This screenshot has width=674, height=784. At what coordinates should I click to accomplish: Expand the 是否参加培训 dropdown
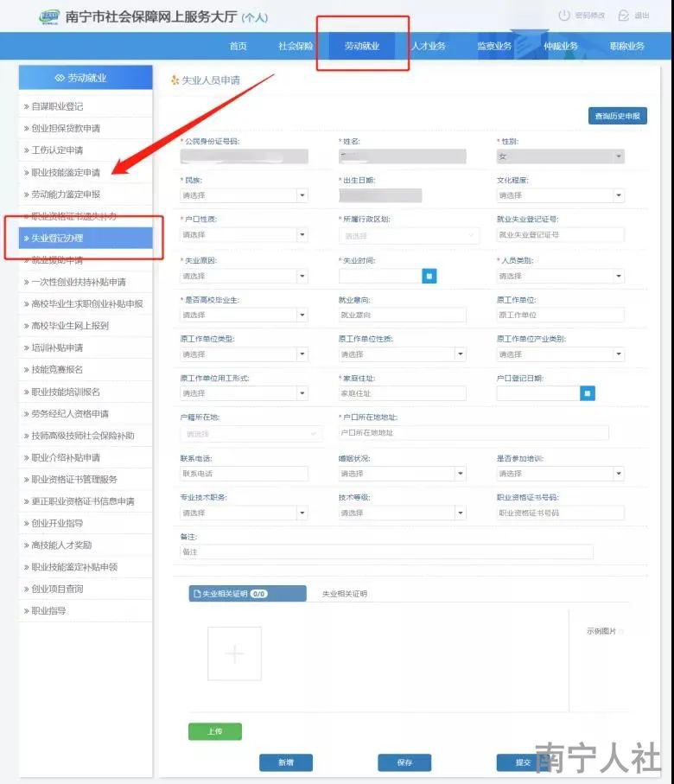(561, 474)
